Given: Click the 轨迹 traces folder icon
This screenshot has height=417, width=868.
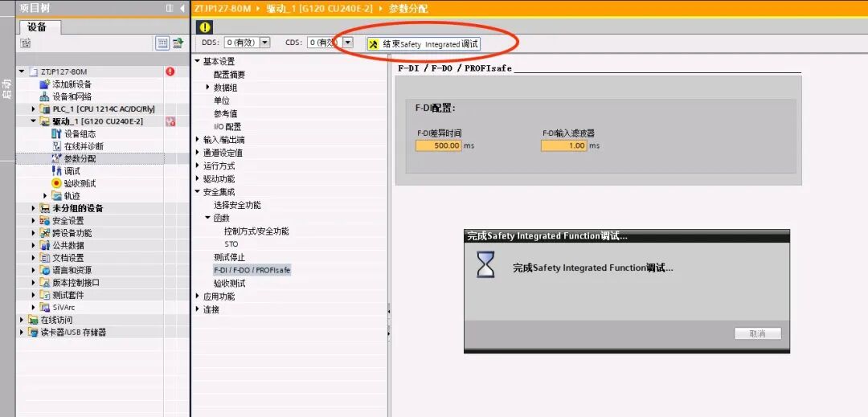Looking at the screenshot, I should tap(56, 196).
